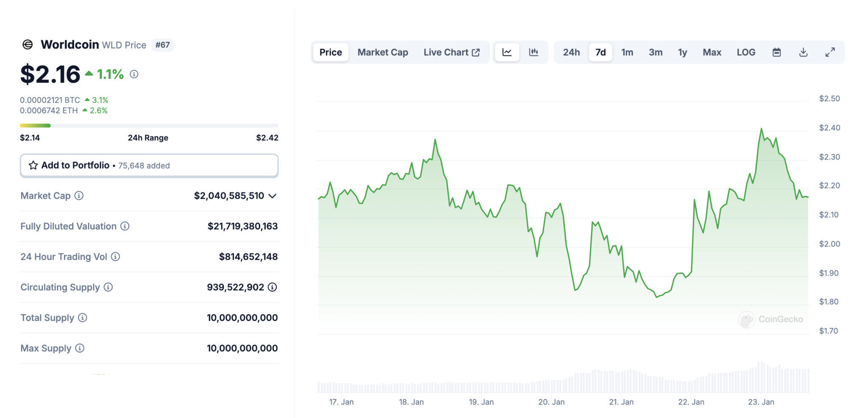Click the 20. Jan date axis label
Viewport: 868px width, 418px height.
(551, 402)
